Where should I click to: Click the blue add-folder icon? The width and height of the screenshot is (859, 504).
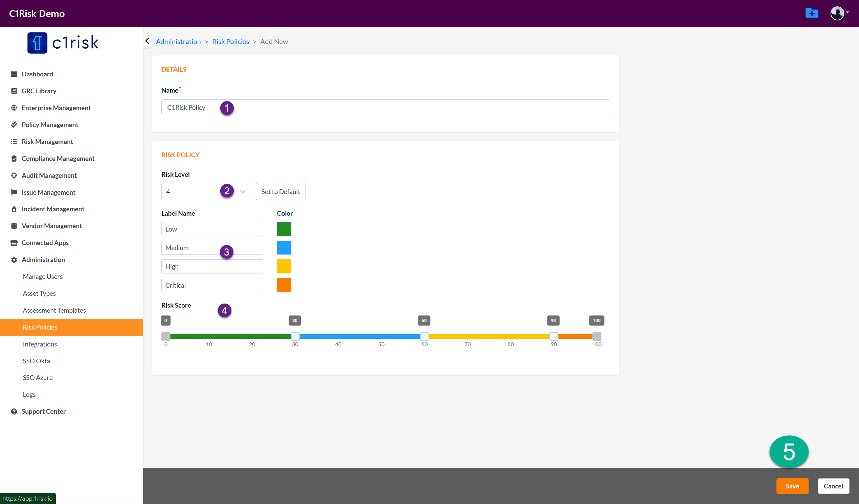(x=812, y=13)
